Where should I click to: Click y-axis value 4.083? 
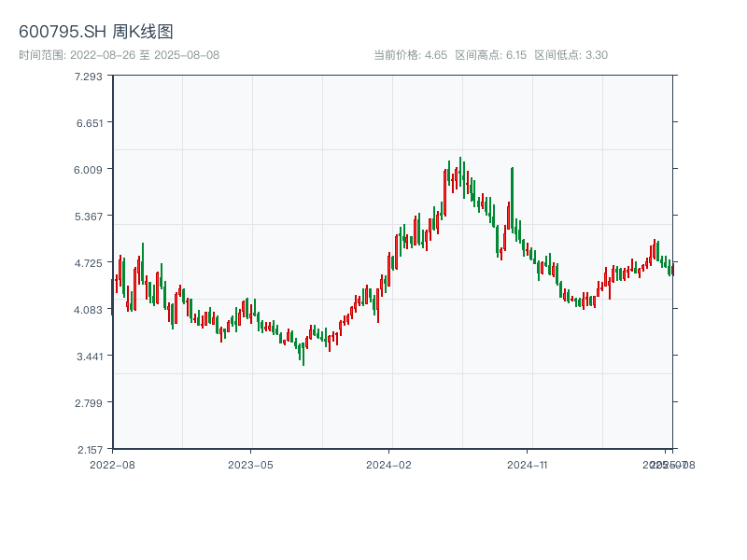pos(88,310)
